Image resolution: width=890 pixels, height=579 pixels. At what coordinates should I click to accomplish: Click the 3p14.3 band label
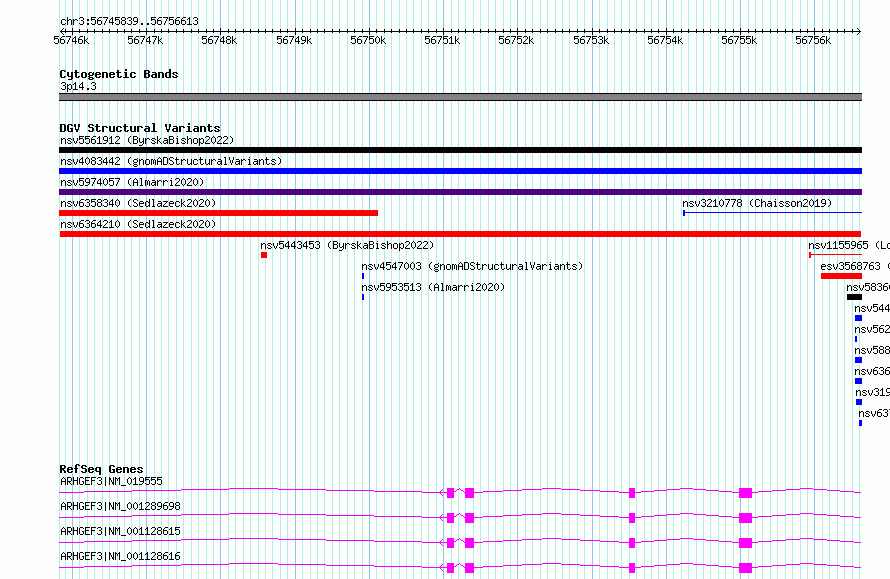coord(78,86)
